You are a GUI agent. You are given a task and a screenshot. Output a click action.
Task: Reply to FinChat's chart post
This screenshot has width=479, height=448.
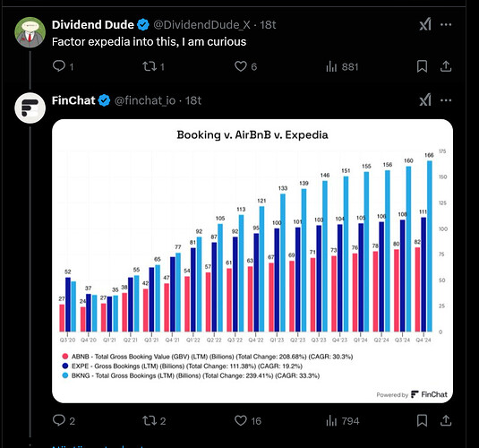coord(64,420)
